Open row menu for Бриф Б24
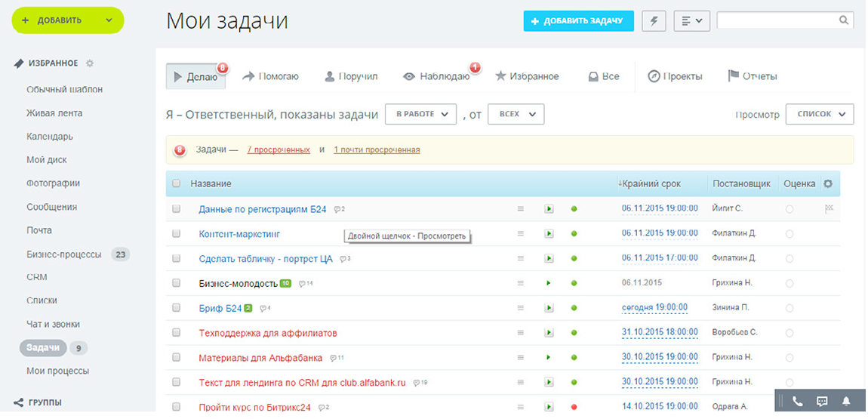This screenshot has height=419, width=868. pos(520,308)
